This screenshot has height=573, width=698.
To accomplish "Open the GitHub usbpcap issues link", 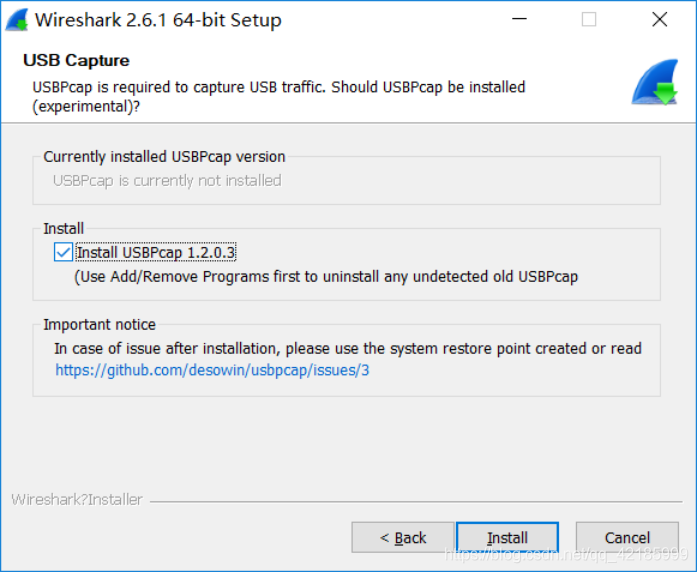I will click(x=213, y=370).
